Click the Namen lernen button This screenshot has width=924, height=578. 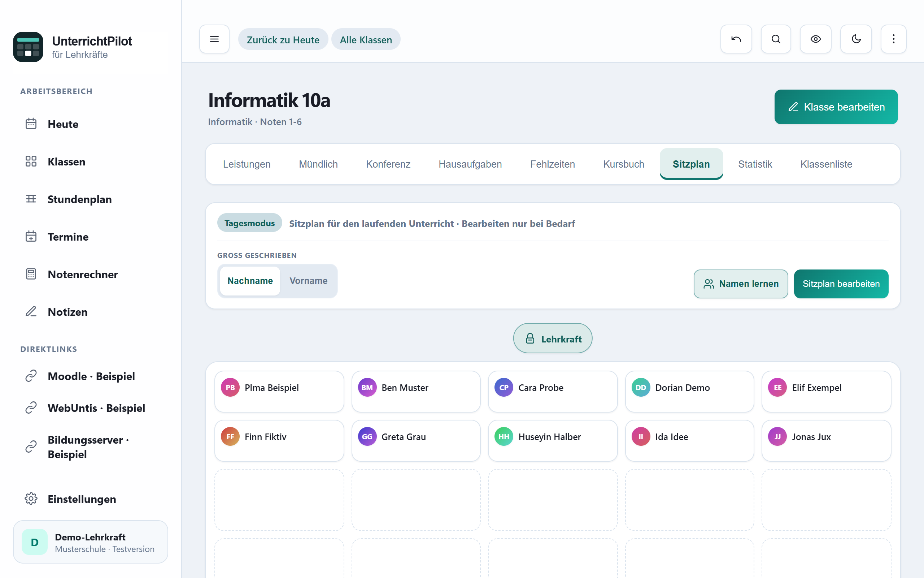[x=741, y=284]
